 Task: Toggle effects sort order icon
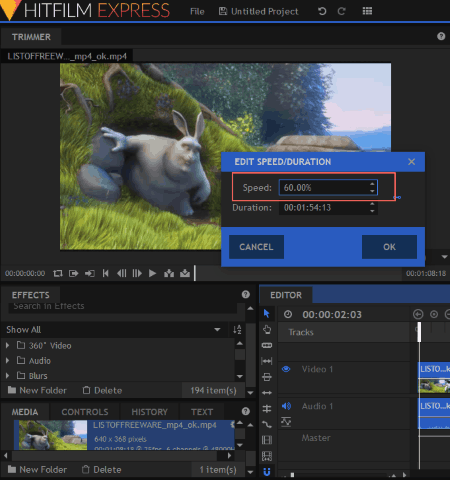[237, 330]
